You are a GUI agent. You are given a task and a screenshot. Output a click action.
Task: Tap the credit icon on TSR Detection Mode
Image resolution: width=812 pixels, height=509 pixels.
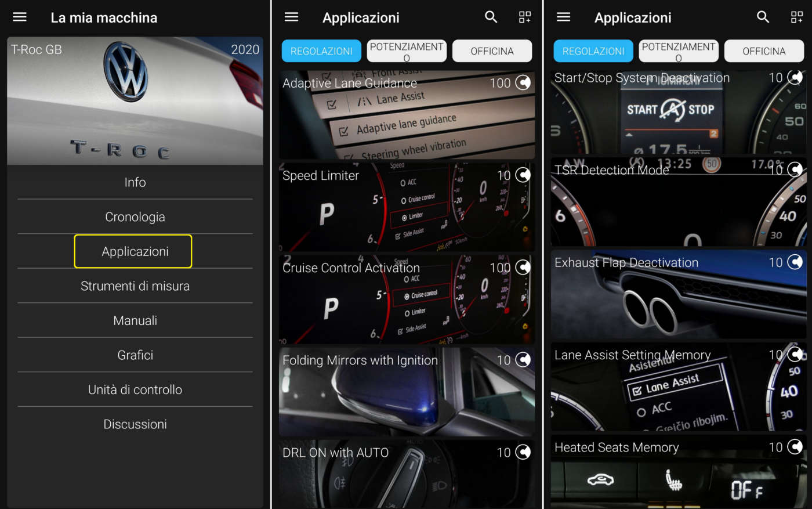tap(795, 169)
